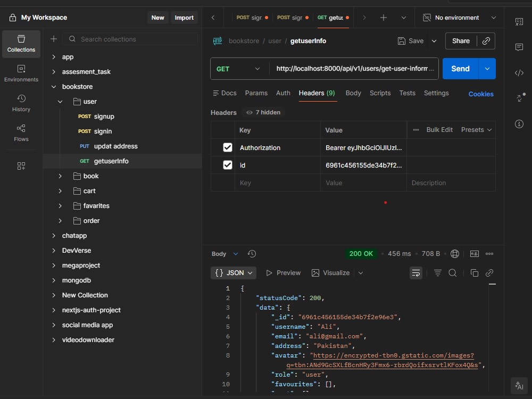This screenshot has height=399, width=532.
Task: Open the code snippet icon in the right sidebar
Action: point(519,73)
